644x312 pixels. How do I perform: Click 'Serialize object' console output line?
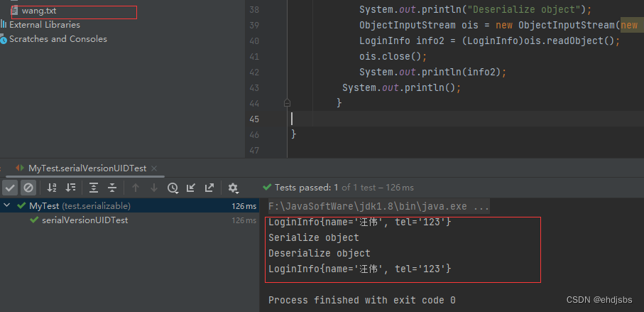314,237
